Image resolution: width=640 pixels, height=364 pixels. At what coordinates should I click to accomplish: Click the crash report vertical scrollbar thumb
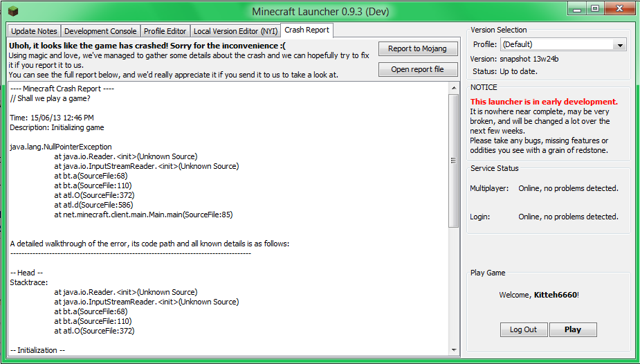(453, 161)
